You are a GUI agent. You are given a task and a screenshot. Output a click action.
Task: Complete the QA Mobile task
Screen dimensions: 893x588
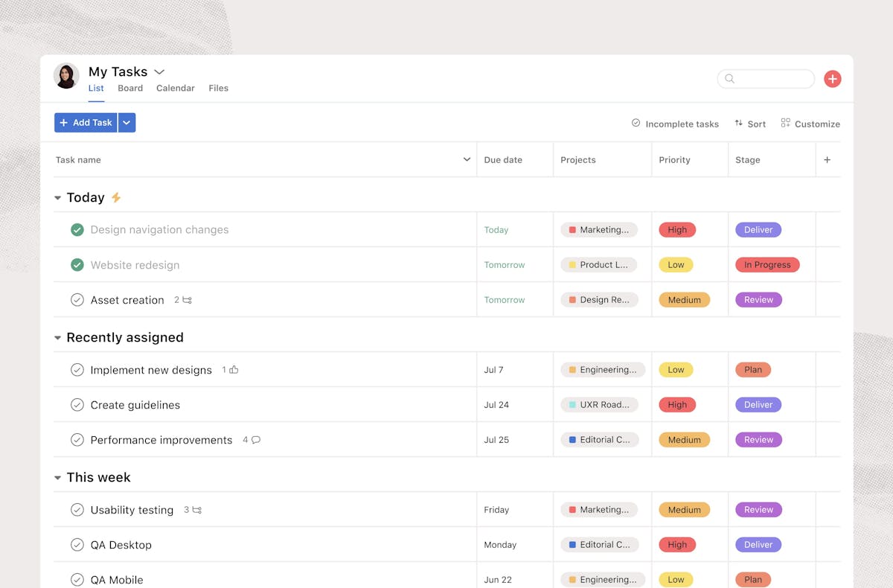click(x=77, y=580)
